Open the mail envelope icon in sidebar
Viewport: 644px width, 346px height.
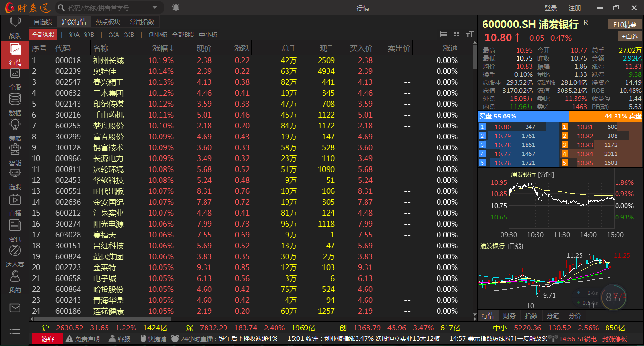pyautogui.click(x=15, y=308)
